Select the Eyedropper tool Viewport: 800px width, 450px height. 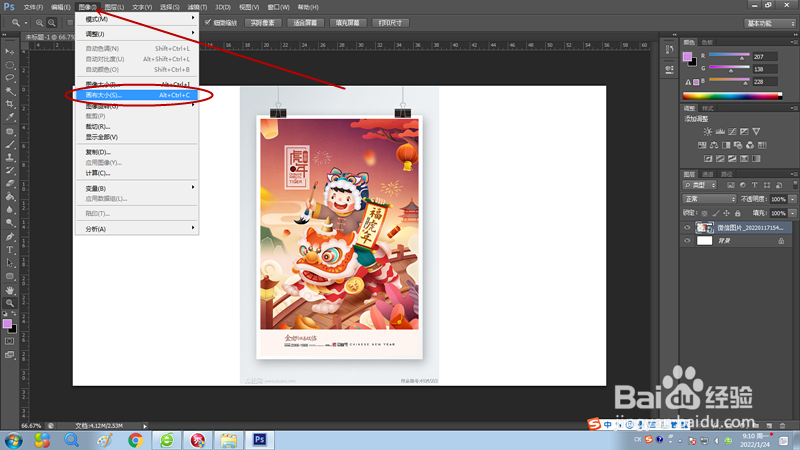click(10, 117)
